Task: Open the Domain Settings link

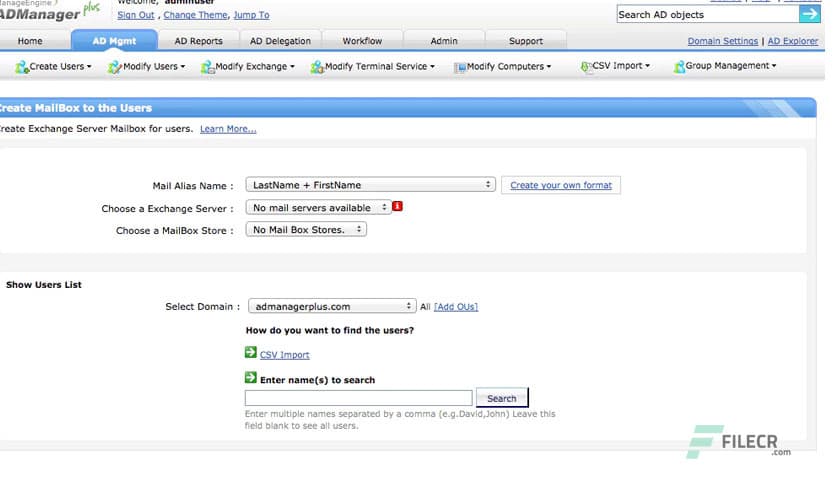Action: (x=722, y=41)
